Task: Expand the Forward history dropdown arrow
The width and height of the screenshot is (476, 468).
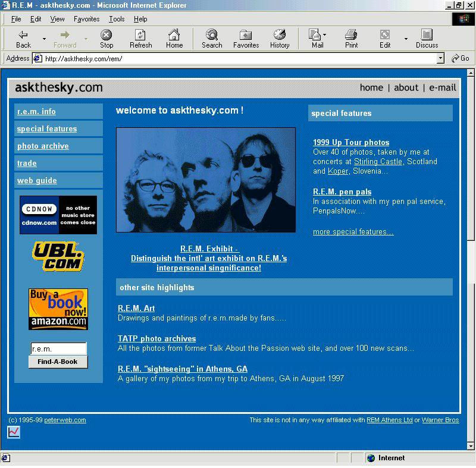Action: tap(86, 39)
